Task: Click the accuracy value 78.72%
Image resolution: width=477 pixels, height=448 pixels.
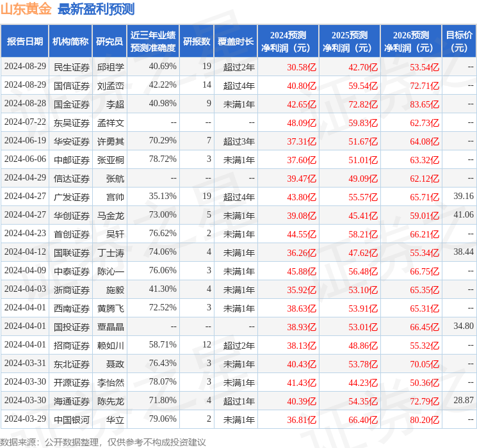Action: (163, 159)
